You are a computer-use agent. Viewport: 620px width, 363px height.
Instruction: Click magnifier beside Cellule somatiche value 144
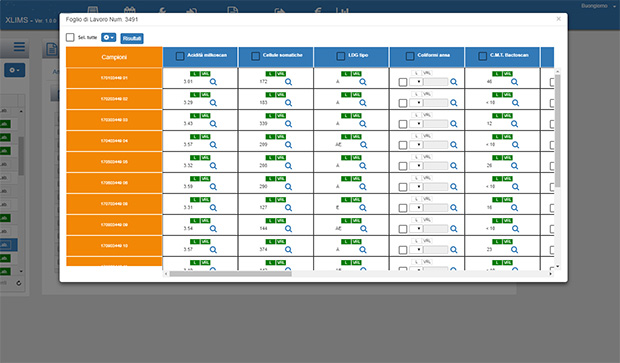coord(288,229)
